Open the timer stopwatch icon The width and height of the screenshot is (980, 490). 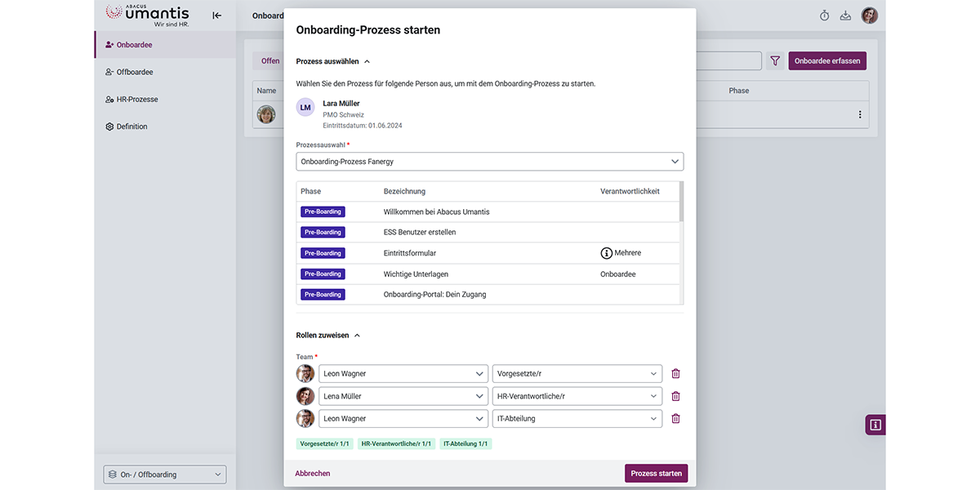point(824,16)
